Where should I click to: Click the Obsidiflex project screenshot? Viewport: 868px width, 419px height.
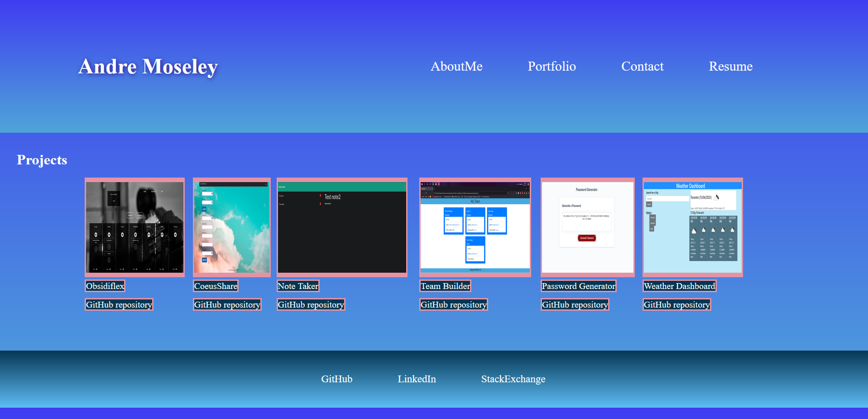point(134,227)
